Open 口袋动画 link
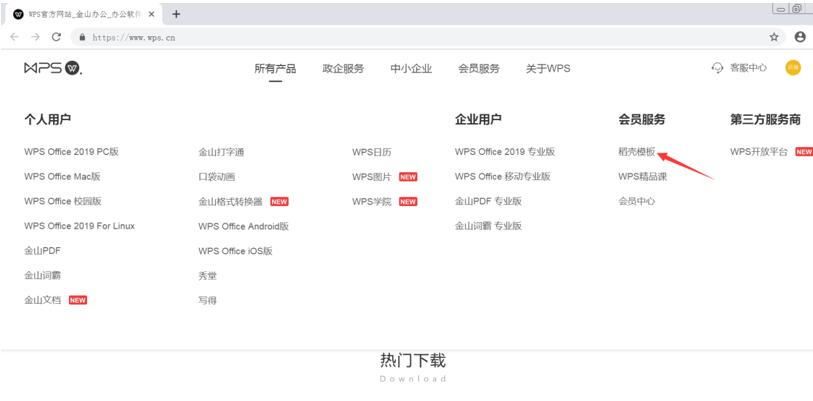The height and width of the screenshot is (401, 813). (x=217, y=177)
